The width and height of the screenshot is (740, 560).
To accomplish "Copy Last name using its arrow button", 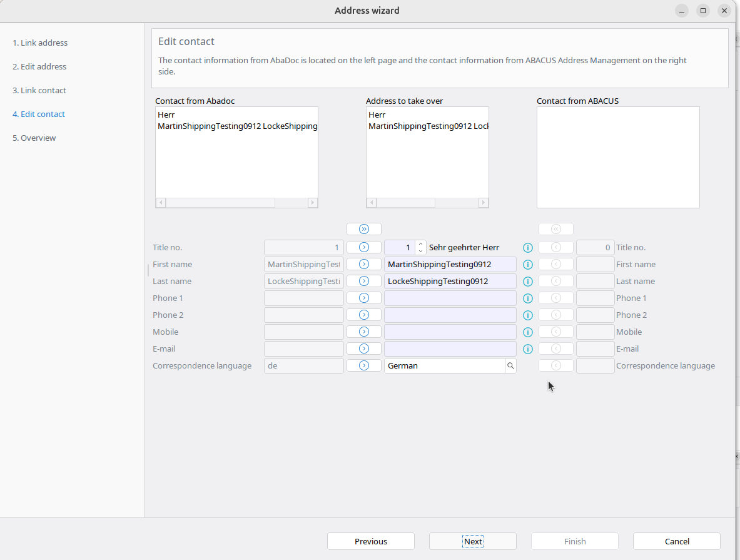I will [364, 281].
